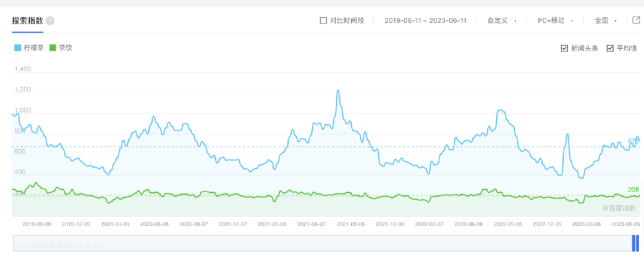
Task: Open the PC+移动 device dropdown
Action: (555, 20)
